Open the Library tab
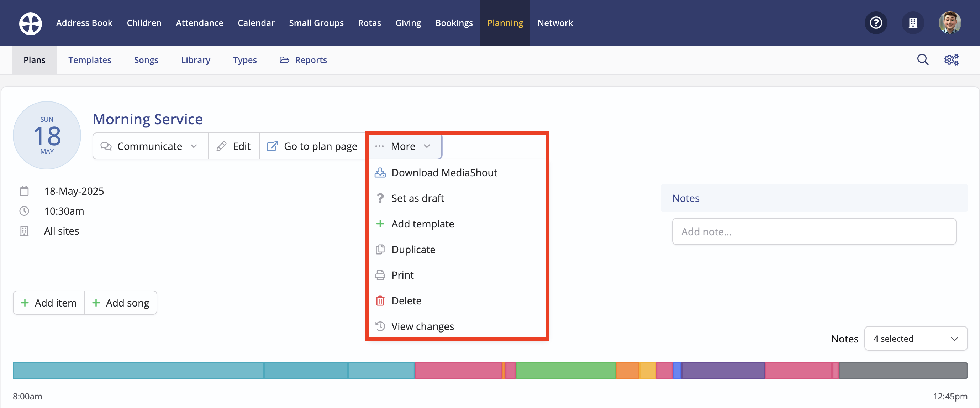980x408 pixels. tap(196, 60)
